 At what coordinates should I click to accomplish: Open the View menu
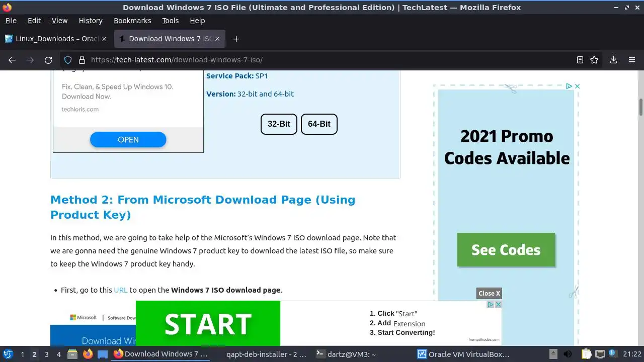[59, 21]
